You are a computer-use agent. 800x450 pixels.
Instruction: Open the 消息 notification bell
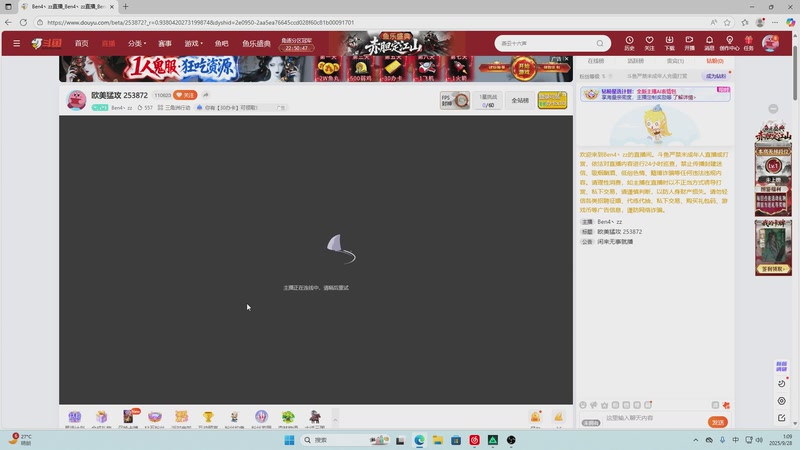click(709, 43)
